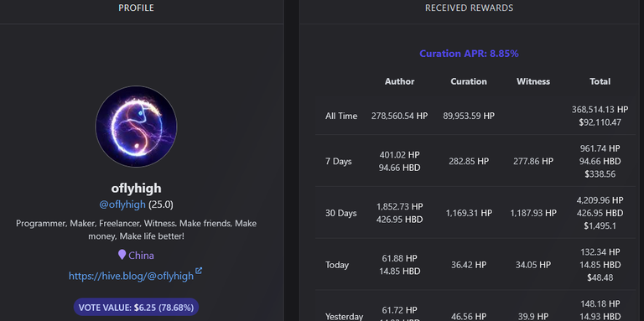644x321 pixels.
Task: Click the oflyhigh display name heading
Action: [x=137, y=188]
